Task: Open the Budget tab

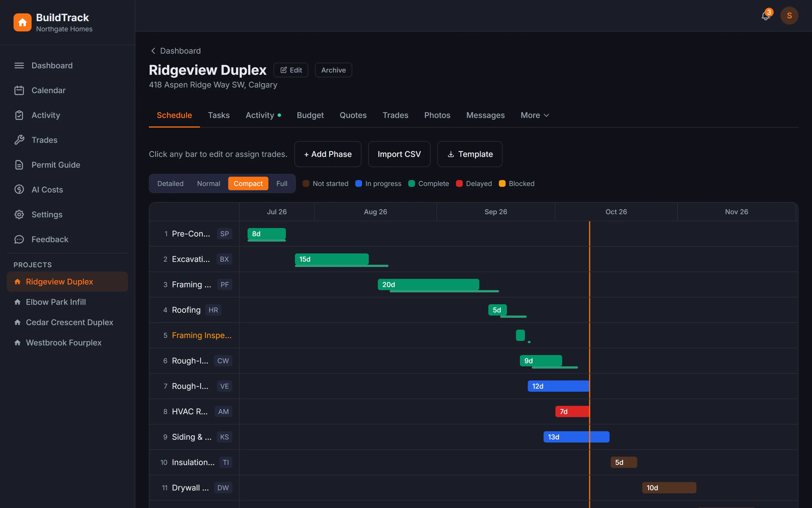Action: [310, 115]
